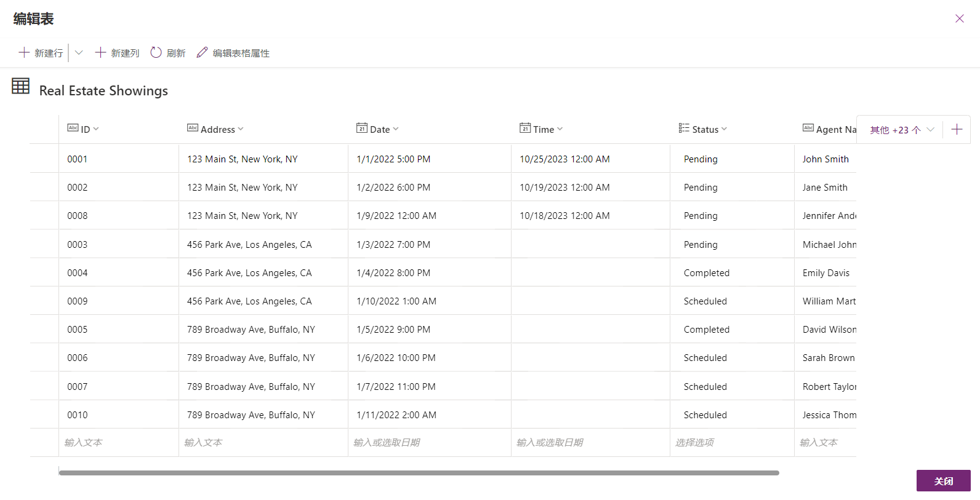Click the 新建行 plus icon
This screenshot has height=500, width=980.
pos(24,53)
